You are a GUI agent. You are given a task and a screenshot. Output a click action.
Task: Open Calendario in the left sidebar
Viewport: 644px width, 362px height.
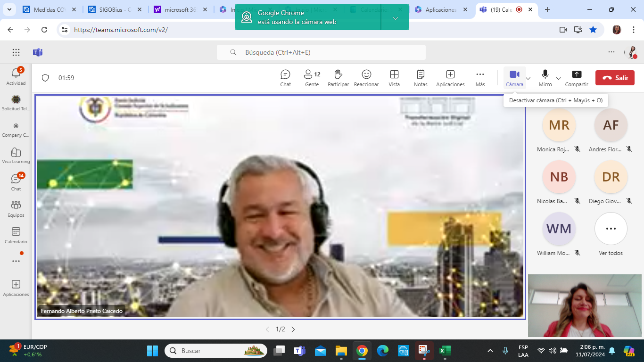coord(16,234)
